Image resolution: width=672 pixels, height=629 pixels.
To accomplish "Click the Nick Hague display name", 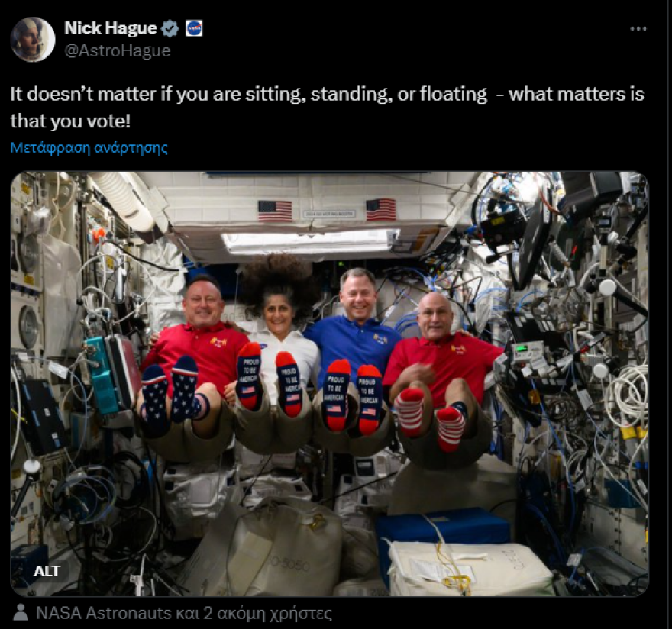I will [x=111, y=27].
